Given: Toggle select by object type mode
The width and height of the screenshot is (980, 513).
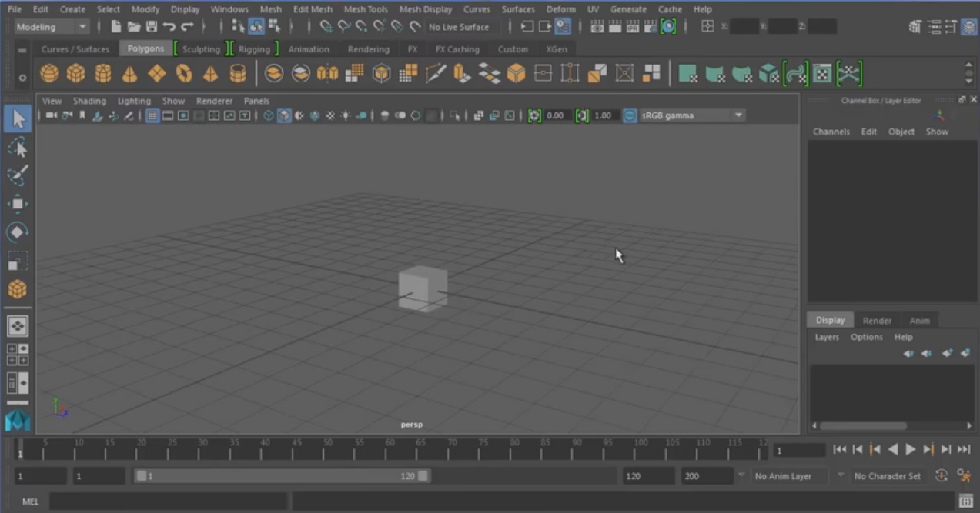Looking at the screenshot, I should (256, 26).
